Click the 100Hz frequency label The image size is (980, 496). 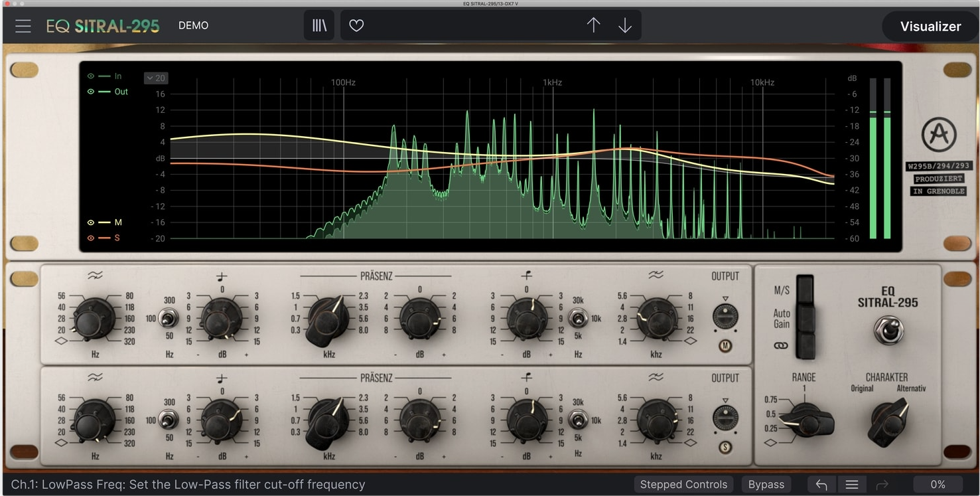343,83
